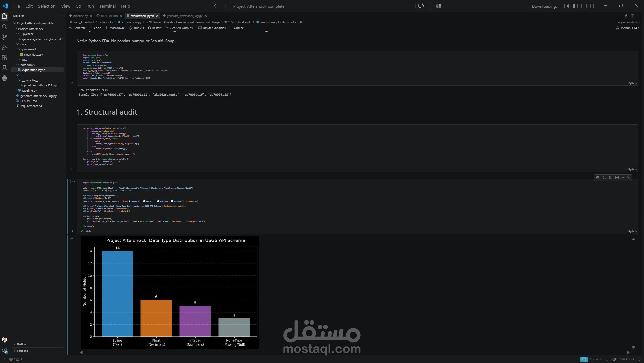Viewport: 644px width, 363px height.
Task: Close the exploration.ipynb tab
Action: point(157,16)
